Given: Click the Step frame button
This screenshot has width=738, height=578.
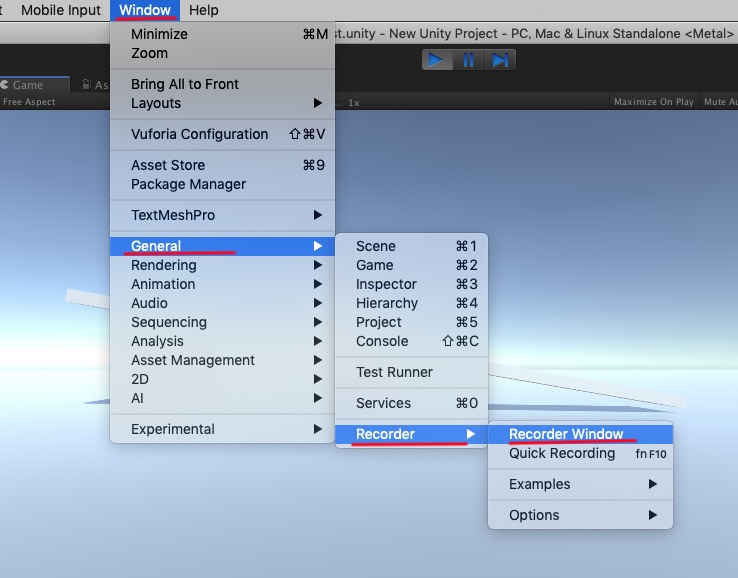Looking at the screenshot, I should pos(500,60).
